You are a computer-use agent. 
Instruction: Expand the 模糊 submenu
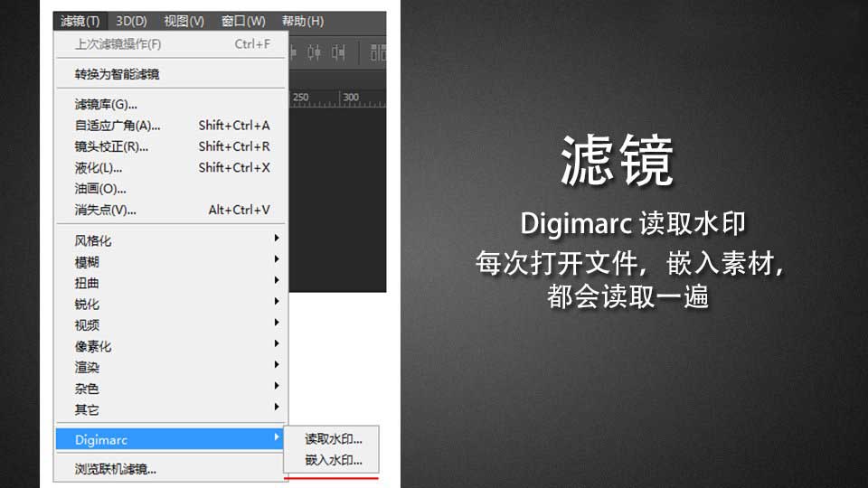point(172,262)
